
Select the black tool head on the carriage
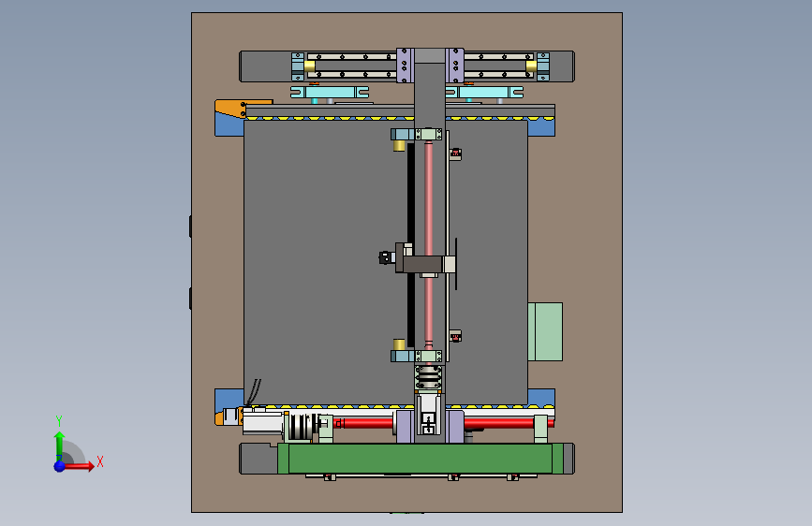(386, 257)
